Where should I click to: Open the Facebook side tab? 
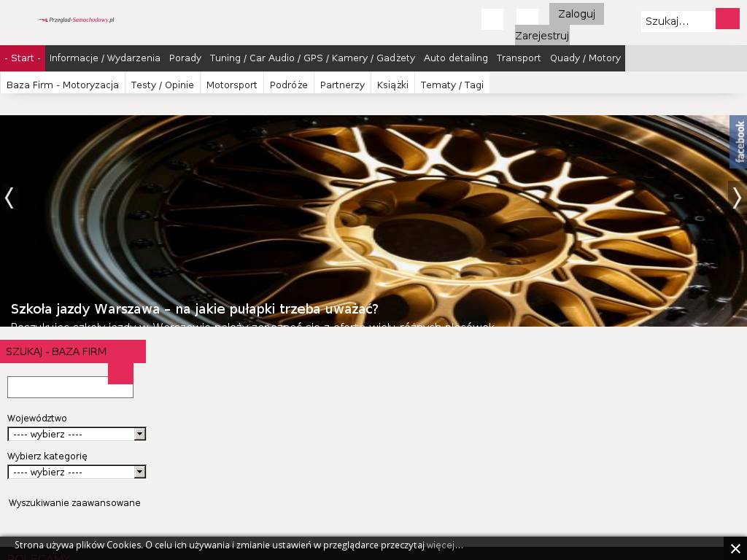738,141
